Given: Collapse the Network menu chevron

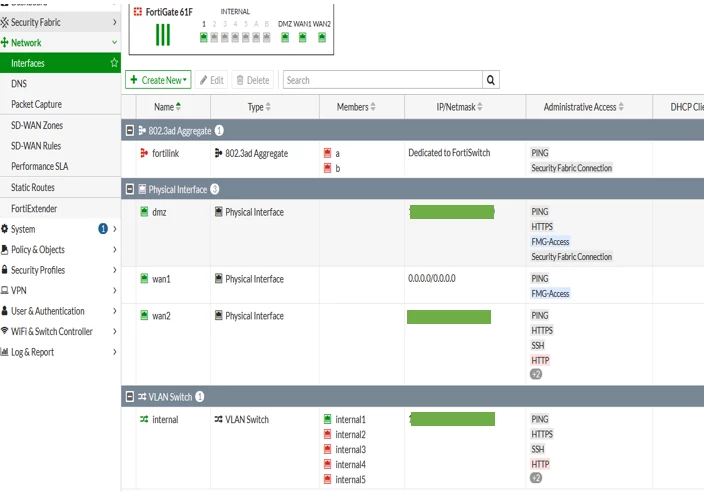Looking at the screenshot, I should click(115, 42).
